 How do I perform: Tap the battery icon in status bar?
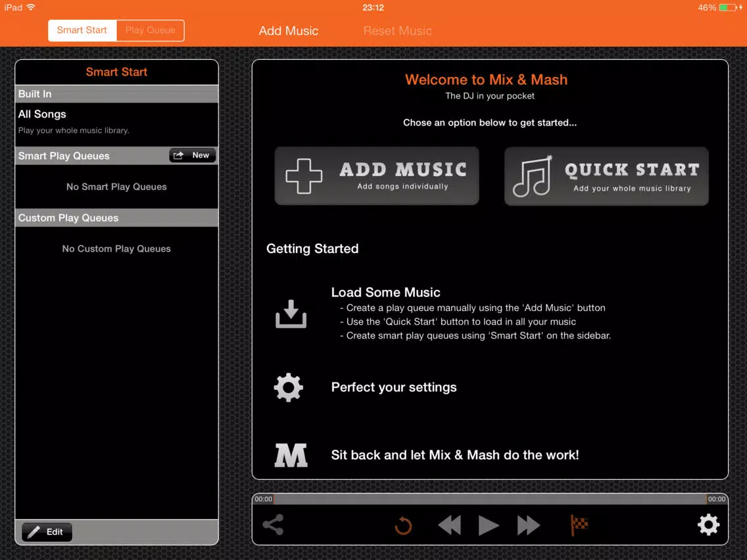pyautogui.click(x=728, y=8)
